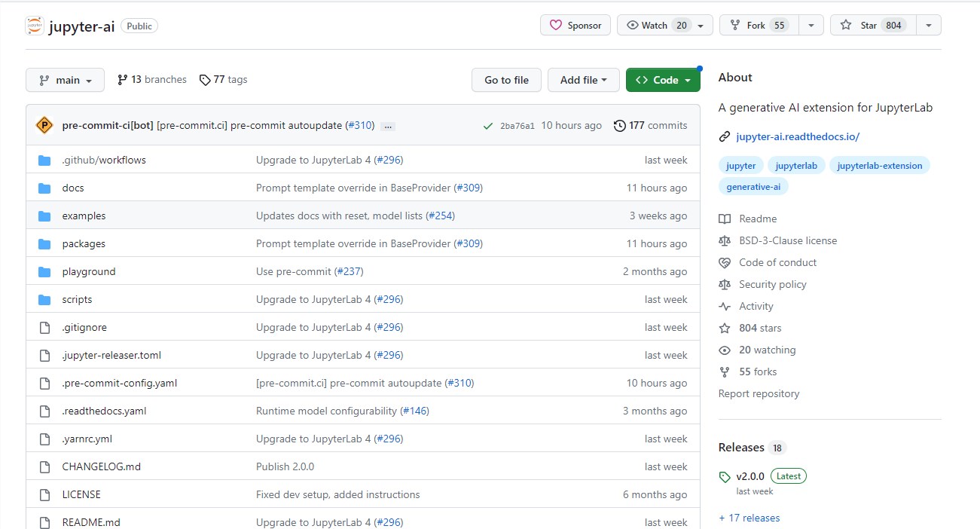Open the examples folder name

click(x=84, y=216)
